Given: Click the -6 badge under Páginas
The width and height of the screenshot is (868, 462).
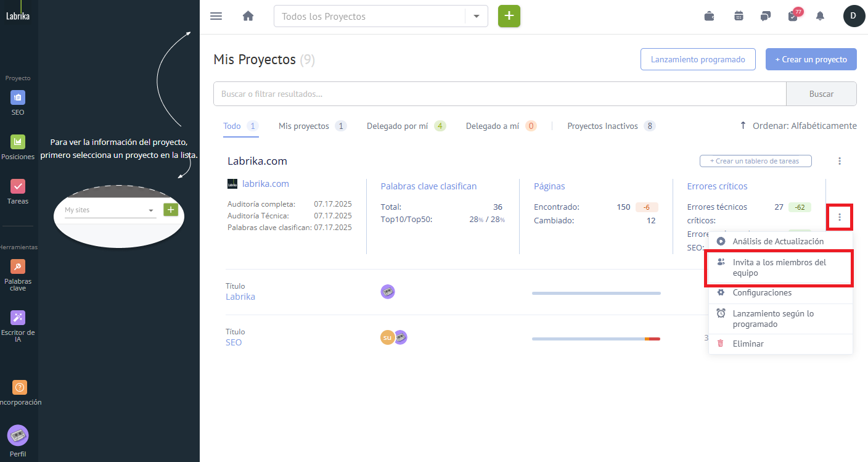Looking at the screenshot, I should [647, 207].
